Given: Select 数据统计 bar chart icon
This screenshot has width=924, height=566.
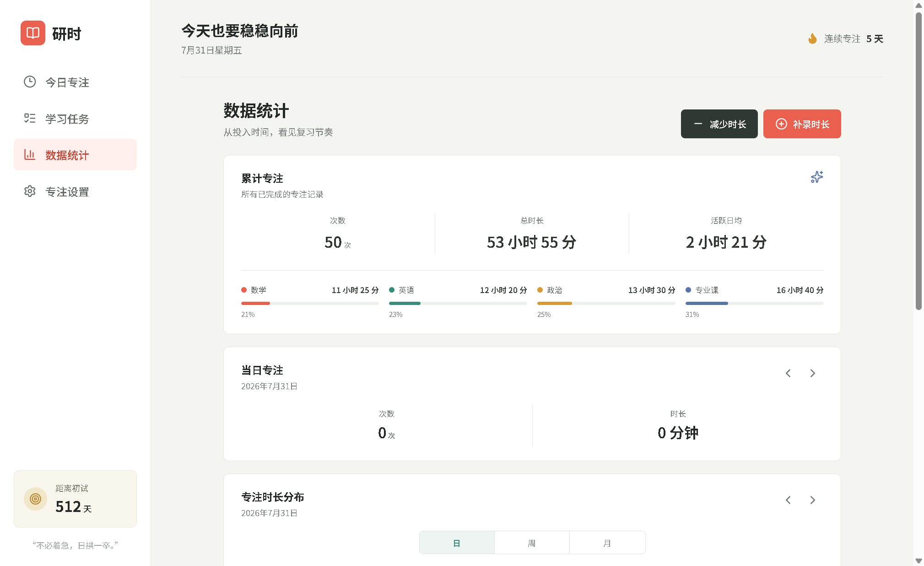Looking at the screenshot, I should (x=30, y=155).
